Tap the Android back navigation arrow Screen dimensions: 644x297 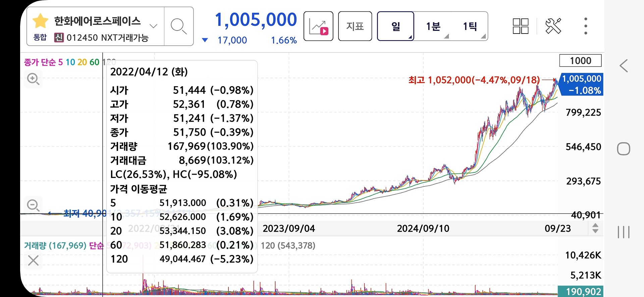pos(624,66)
